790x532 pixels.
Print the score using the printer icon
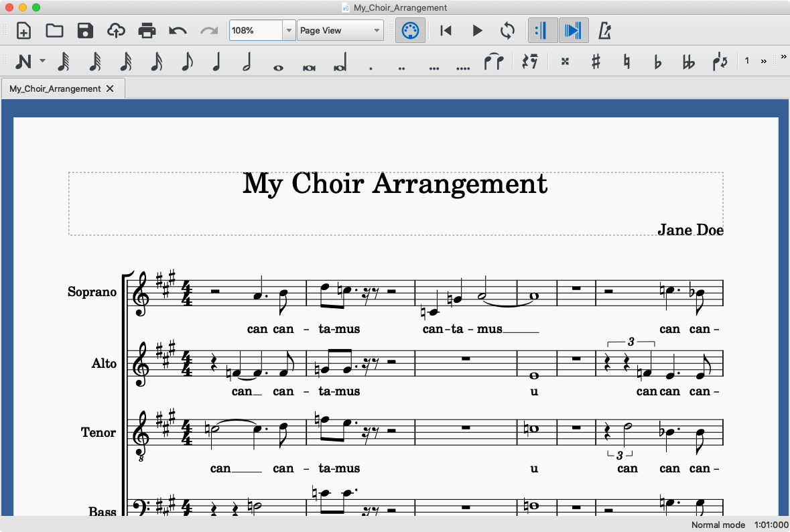[x=147, y=31]
